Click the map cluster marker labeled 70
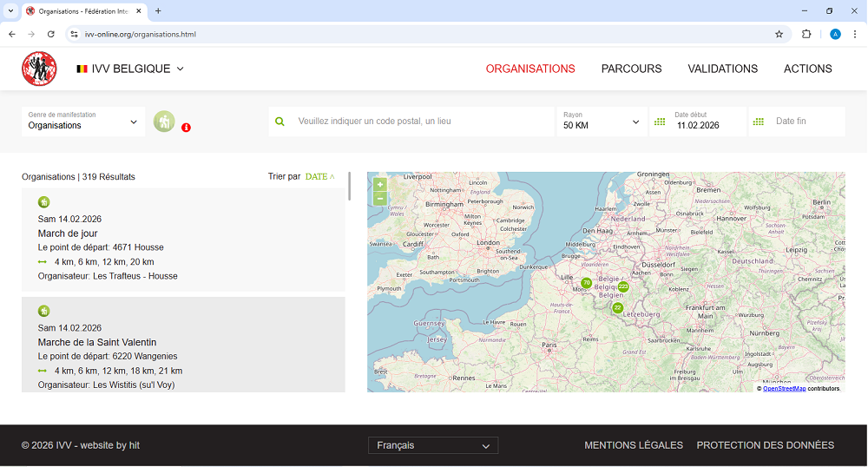868x467 pixels. [x=586, y=283]
